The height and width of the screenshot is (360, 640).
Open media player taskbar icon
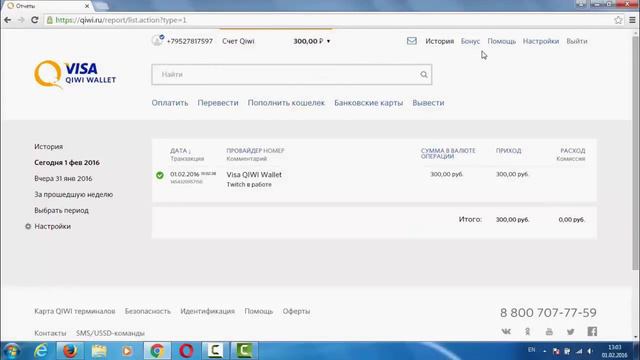click(x=127, y=351)
